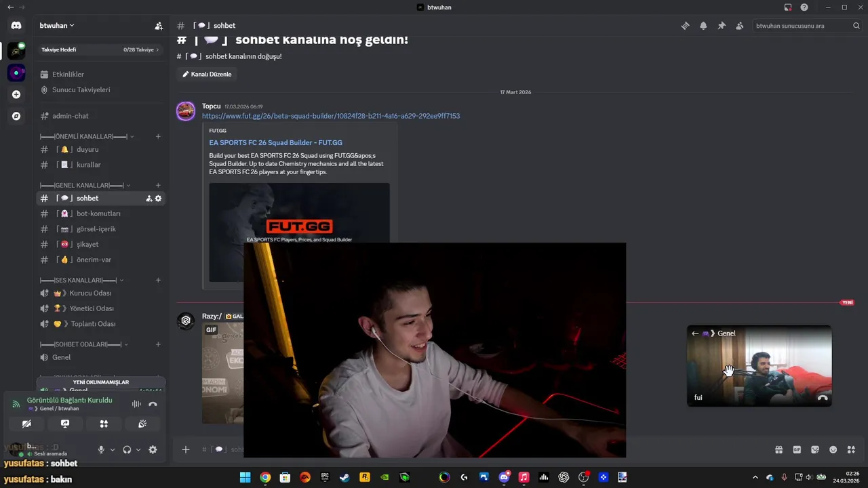Screen dimensions: 868x488
Task: Join Toplantı Odası voice channel
Action: click(x=100, y=324)
